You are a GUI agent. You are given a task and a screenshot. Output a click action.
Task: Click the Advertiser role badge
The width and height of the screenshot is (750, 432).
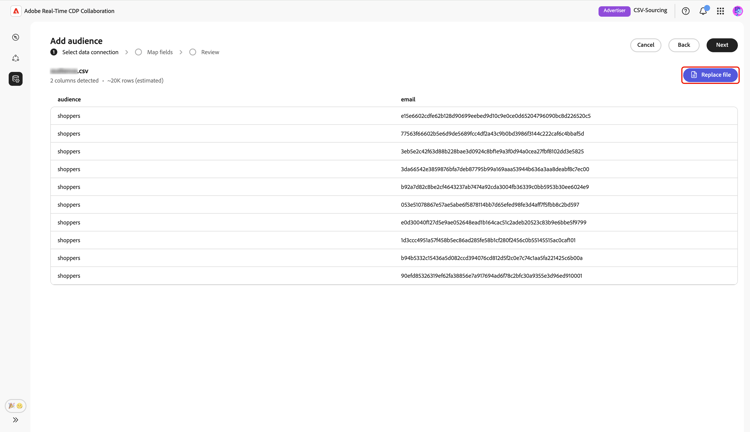[614, 11]
